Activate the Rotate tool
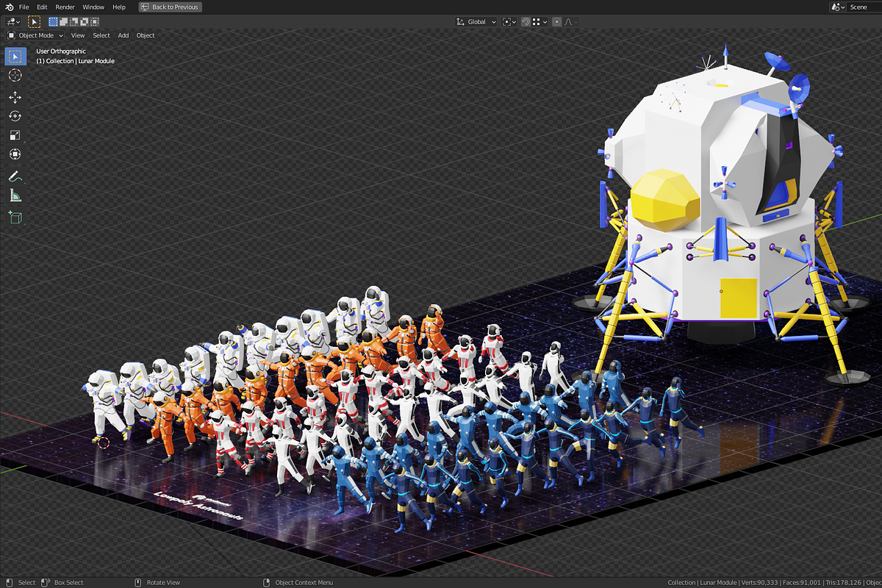Screen dimensions: 882x588 tap(15, 116)
